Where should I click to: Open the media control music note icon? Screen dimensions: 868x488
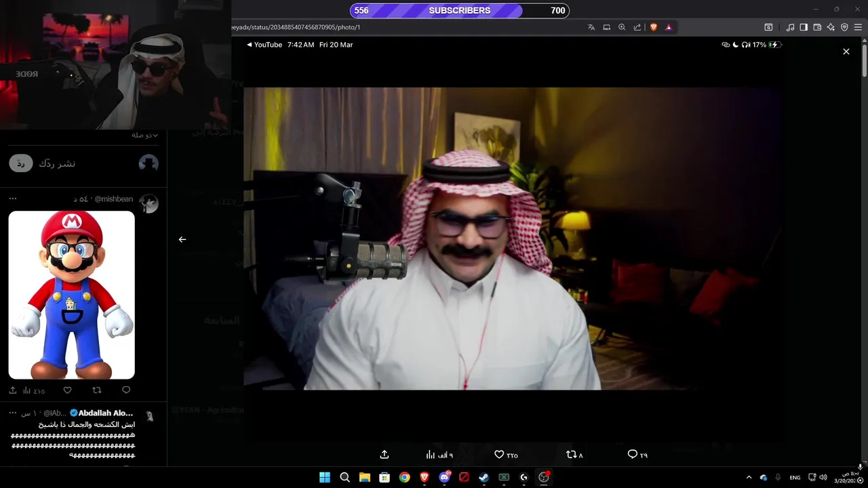[x=790, y=27]
